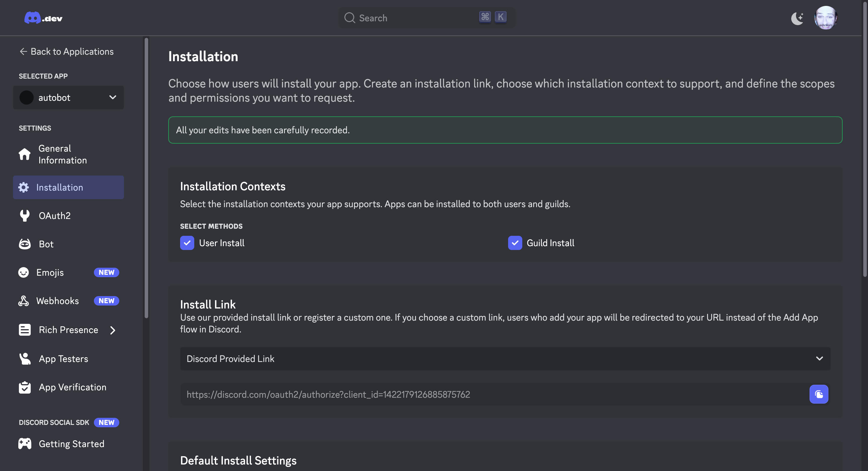Open the Bot settings page
Screen dimensions: 868x471
coord(68,244)
